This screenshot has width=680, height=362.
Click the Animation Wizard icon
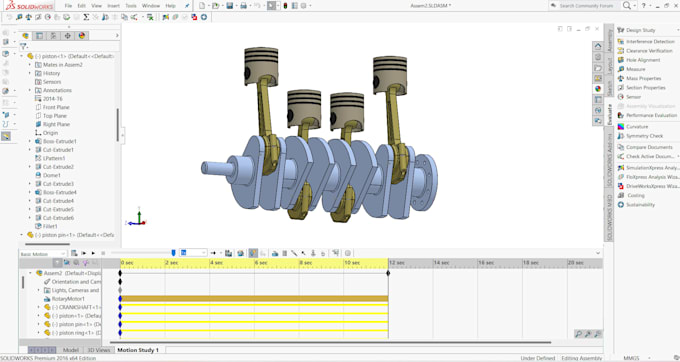[x=241, y=253]
